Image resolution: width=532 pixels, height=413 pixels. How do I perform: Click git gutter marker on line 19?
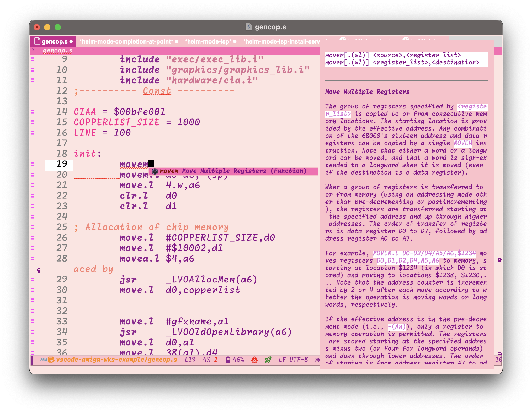point(33,164)
